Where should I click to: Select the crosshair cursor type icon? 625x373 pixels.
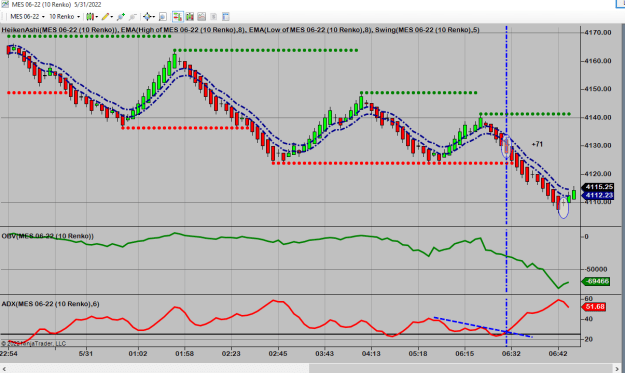147,17
